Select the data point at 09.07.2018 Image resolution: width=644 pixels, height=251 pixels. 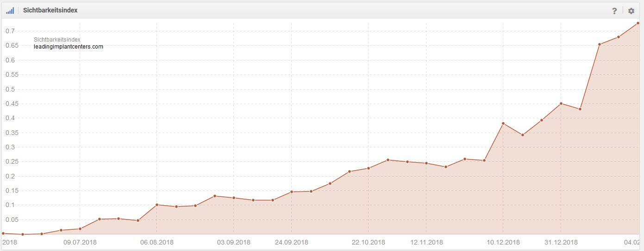(80, 229)
